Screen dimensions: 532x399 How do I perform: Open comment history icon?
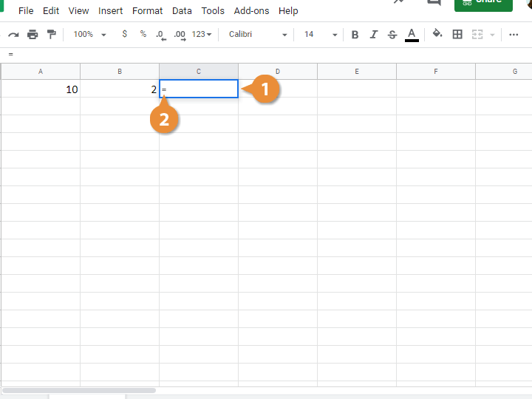click(x=433, y=2)
